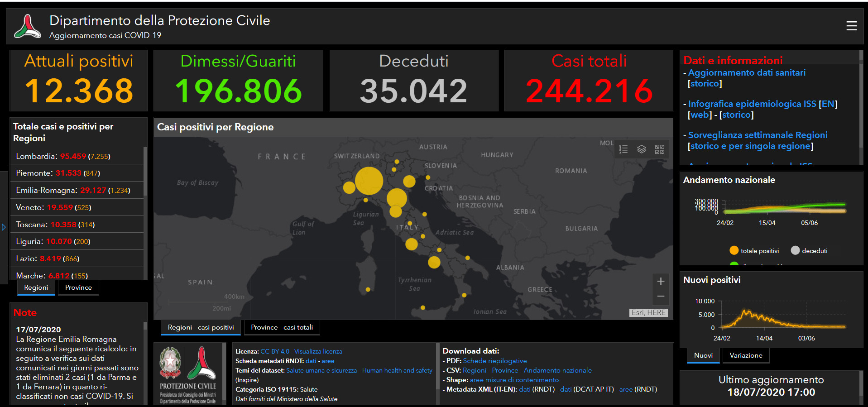The image size is (868, 407).
Task: Select the 'Province - casi totali' map tab
Action: [282, 327]
